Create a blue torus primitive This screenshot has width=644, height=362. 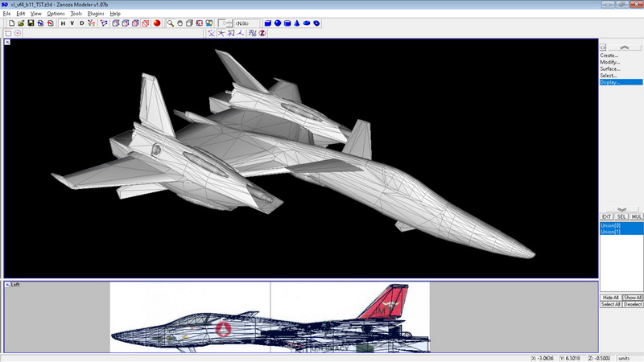(x=316, y=23)
